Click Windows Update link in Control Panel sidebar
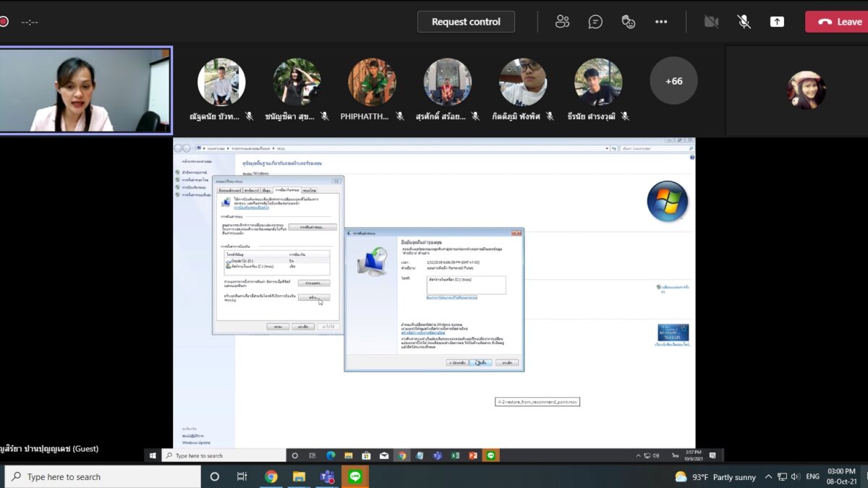The width and height of the screenshot is (868, 488). (x=196, y=442)
